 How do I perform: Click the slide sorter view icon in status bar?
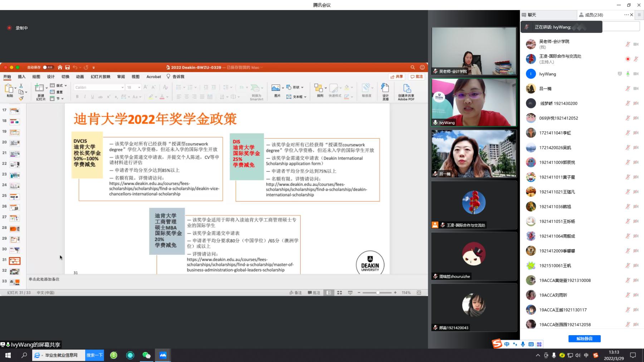tap(339, 293)
